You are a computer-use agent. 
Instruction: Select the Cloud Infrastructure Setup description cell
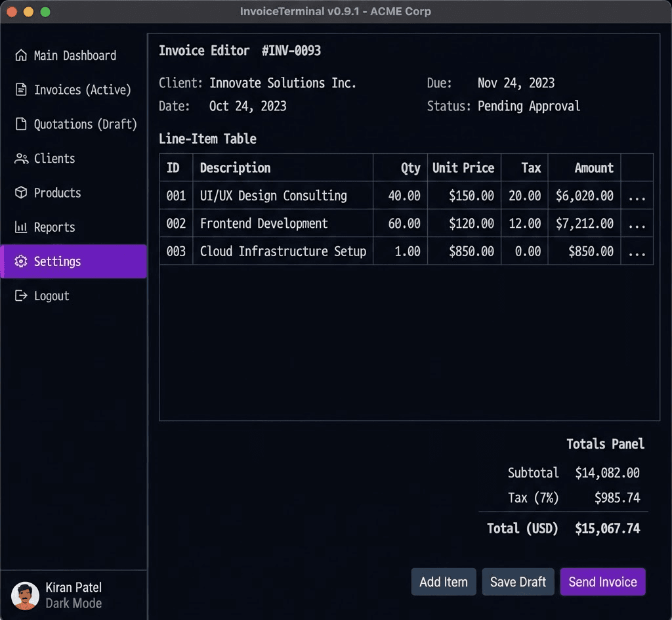[x=283, y=252]
